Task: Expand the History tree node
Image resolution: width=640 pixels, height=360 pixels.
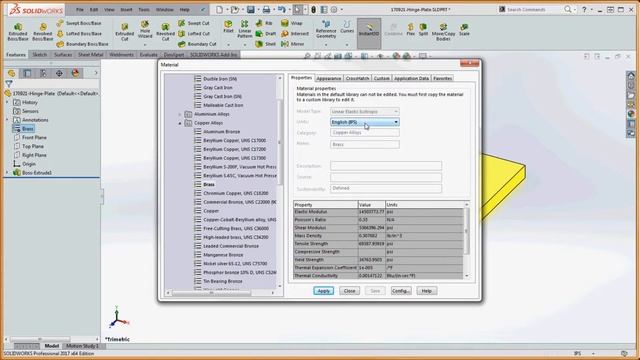Action: pos(7,102)
